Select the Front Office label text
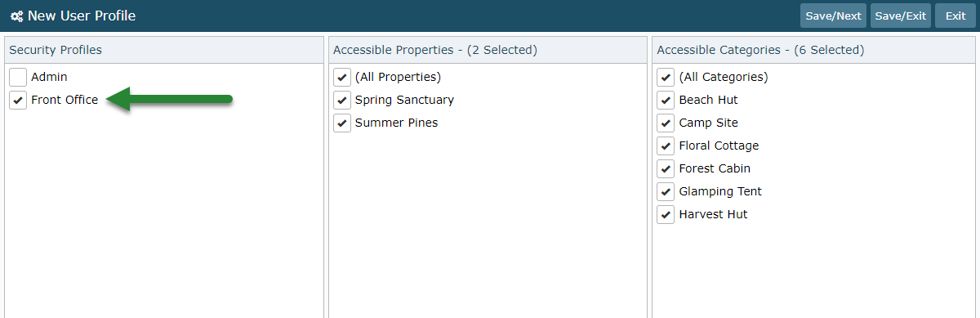The height and width of the screenshot is (318, 980). coord(65,100)
